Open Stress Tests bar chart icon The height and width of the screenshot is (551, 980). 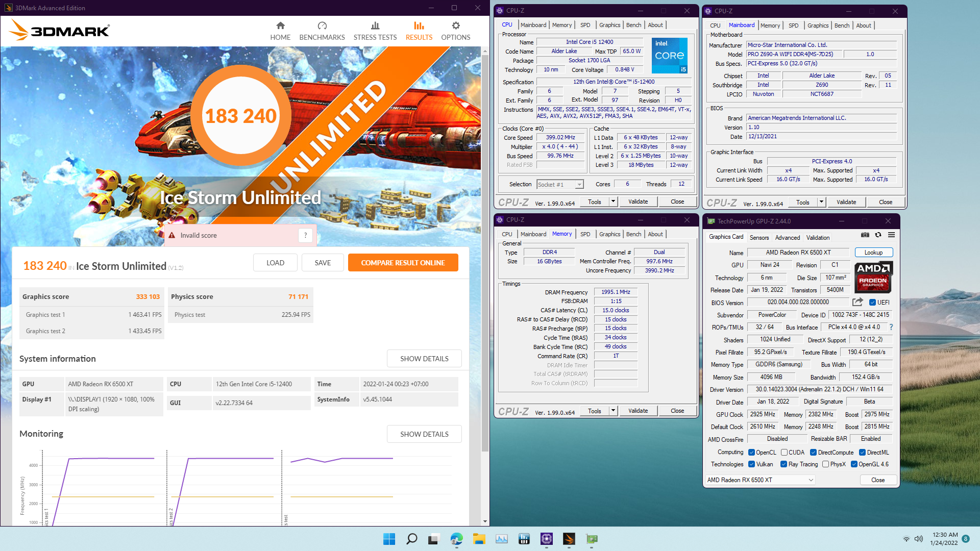tap(375, 26)
